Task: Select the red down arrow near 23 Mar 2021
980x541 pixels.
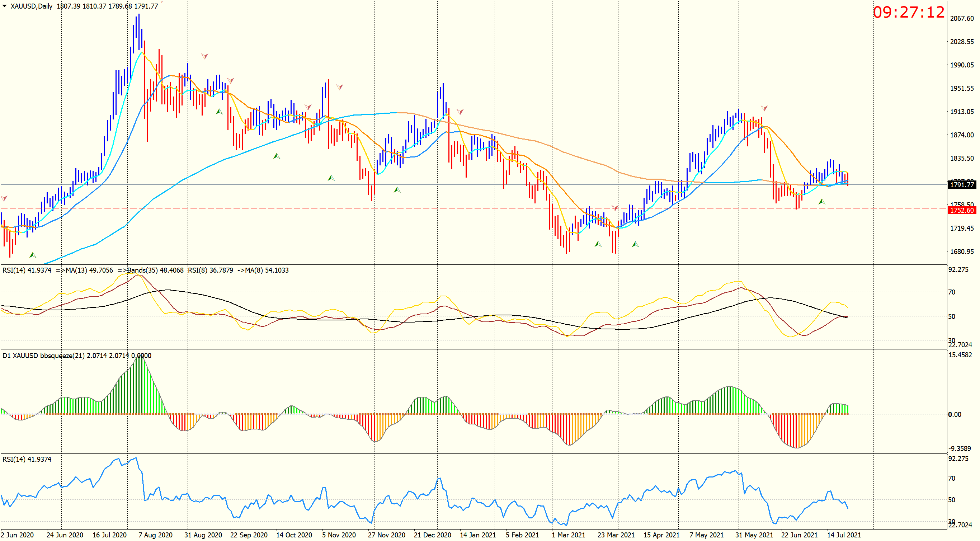Action: click(615, 208)
